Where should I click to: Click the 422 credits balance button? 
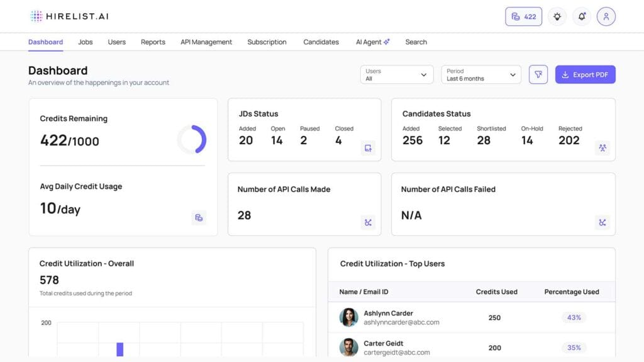(523, 16)
